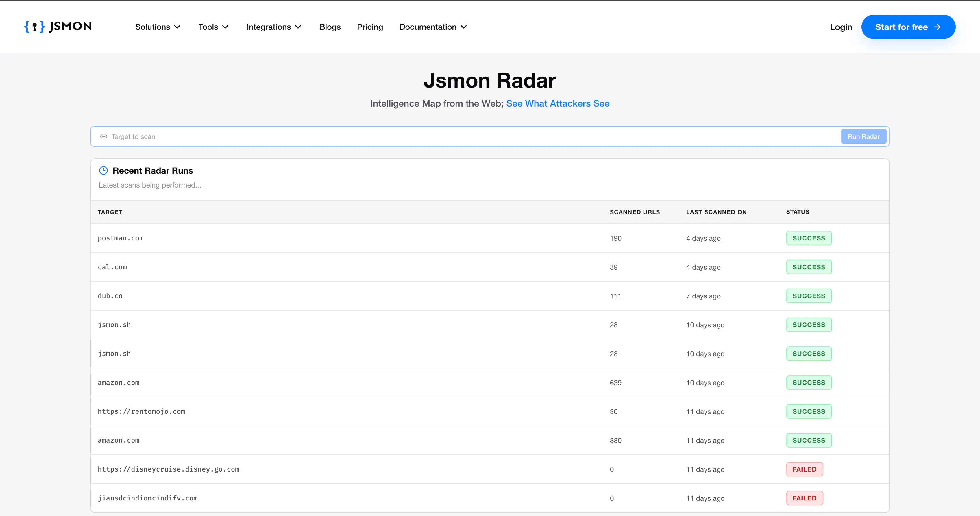Select the postman.com target
Viewport: 980px width, 516px height.
pos(121,238)
